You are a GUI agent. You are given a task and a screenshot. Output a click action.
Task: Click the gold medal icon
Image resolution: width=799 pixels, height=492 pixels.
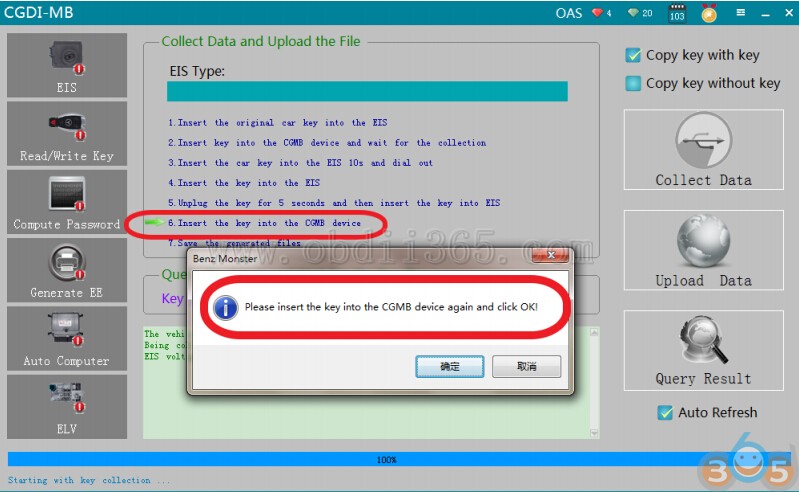(709, 13)
